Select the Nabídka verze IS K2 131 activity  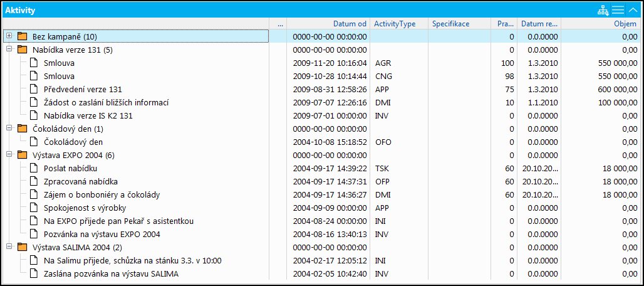(x=321, y=116)
